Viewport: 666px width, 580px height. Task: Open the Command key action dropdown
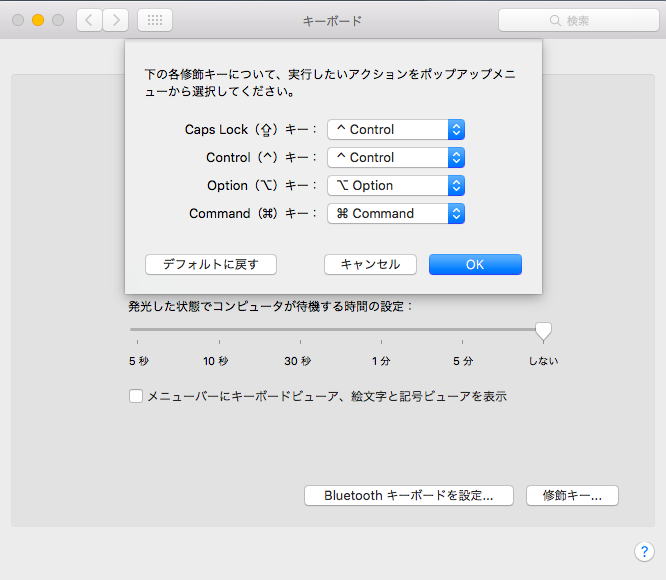pyautogui.click(x=396, y=214)
